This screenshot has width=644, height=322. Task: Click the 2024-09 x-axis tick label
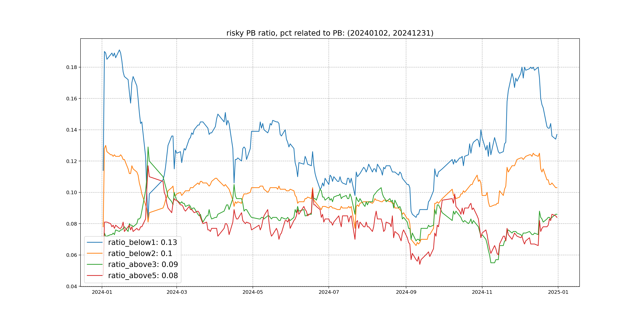pos(406,292)
